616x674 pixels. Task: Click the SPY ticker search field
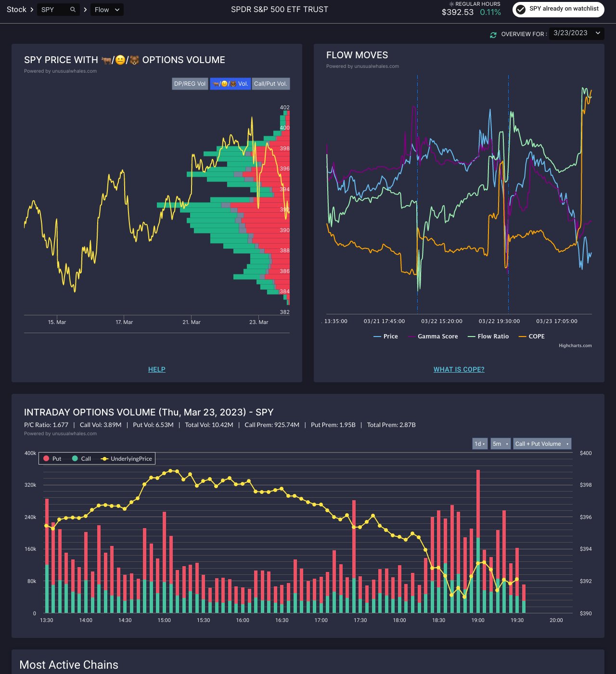(58, 10)
